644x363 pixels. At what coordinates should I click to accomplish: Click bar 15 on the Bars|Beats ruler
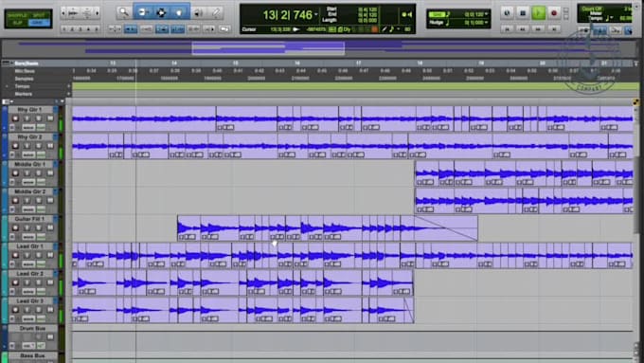click(235, 64)
